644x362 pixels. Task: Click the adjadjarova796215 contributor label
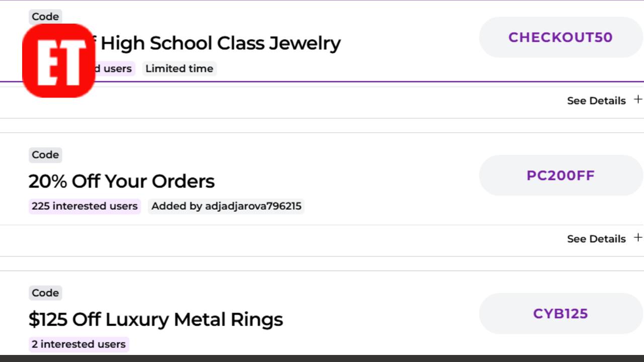pos(226,206)
